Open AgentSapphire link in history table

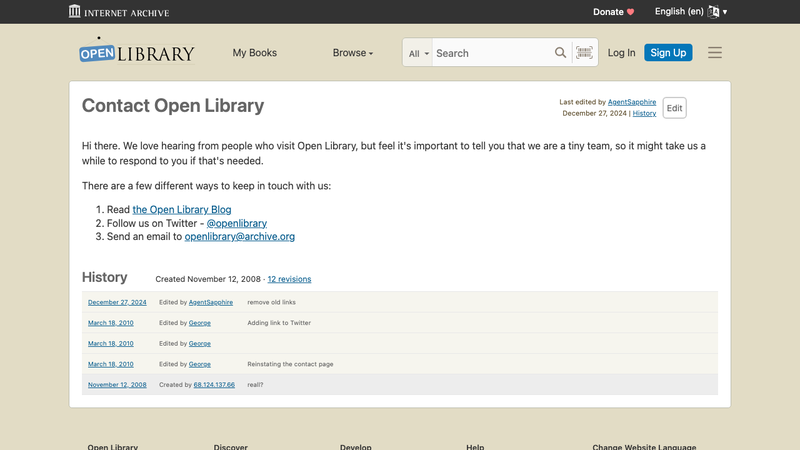click(211, 302)
